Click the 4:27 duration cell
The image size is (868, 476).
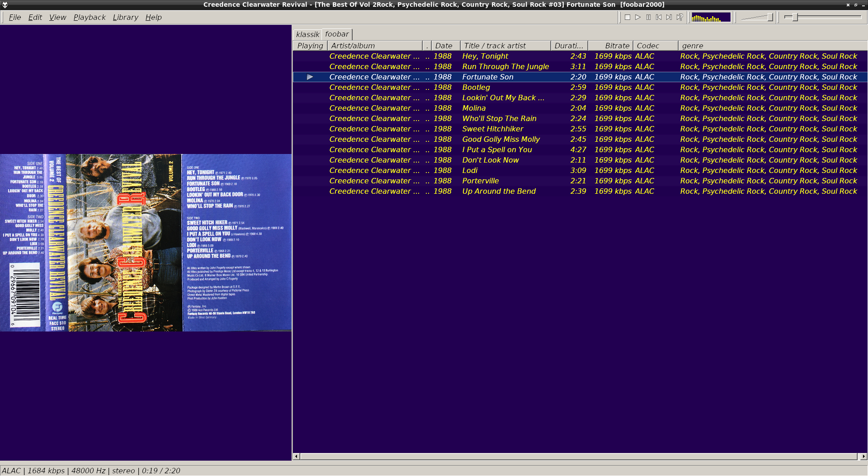coord(578,149)
